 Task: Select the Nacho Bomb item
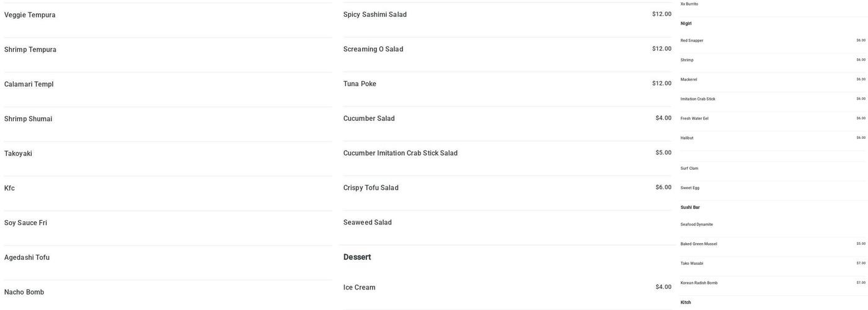click(24, 293)
